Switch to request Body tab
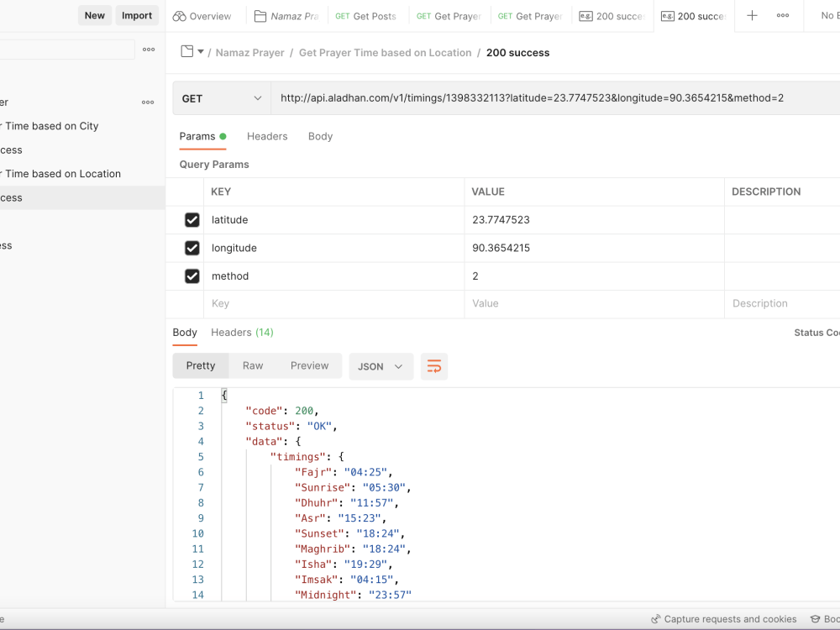This screenshot has height=630, width=840. tap(320, 137)
